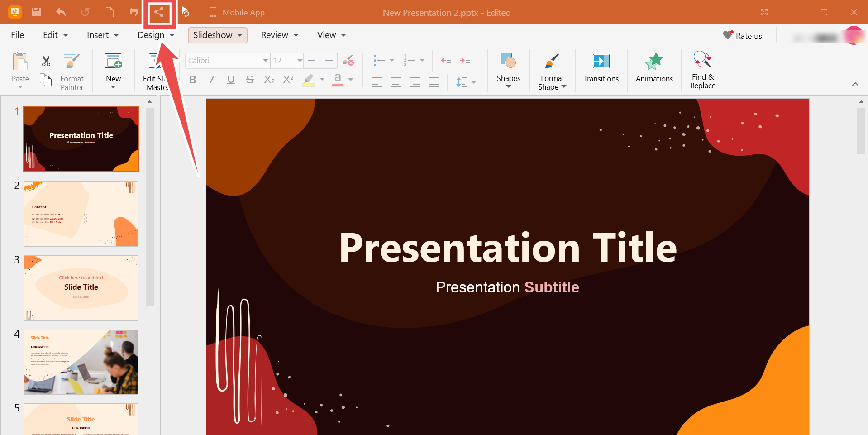The width and height of the screenshot is (868, 435).
Task: Undo the last action
Action: pyautogui.click(x=61, y=12)
